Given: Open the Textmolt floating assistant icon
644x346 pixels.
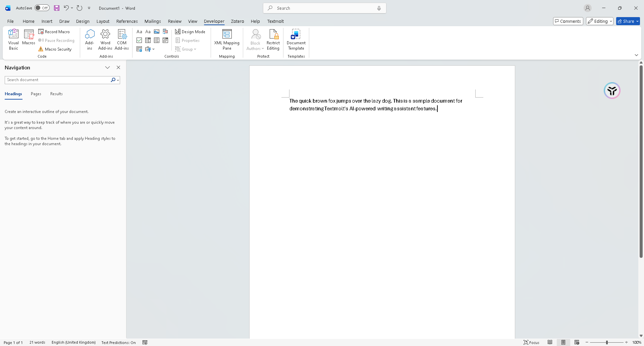Looking at the screenshot, I should (612, 91).
